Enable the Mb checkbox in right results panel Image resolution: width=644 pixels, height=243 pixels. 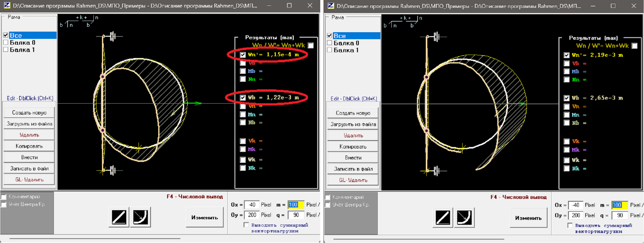tap(566, 71)
